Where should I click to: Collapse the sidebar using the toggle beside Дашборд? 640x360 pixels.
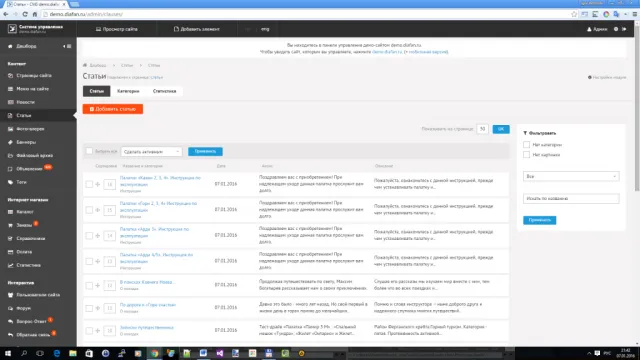(x=68, y=46)
